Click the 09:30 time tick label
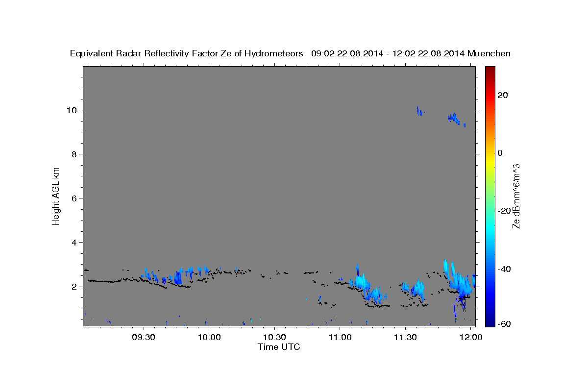 click(144, 338)
